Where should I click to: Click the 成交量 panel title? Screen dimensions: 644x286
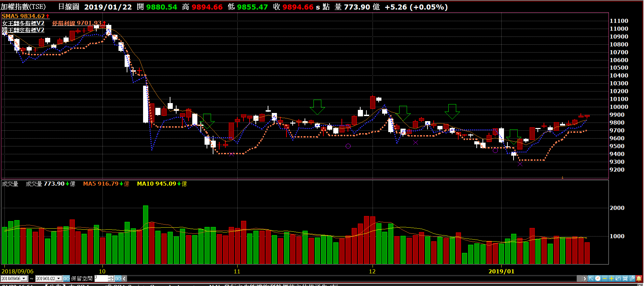click(x=10, y=184)
